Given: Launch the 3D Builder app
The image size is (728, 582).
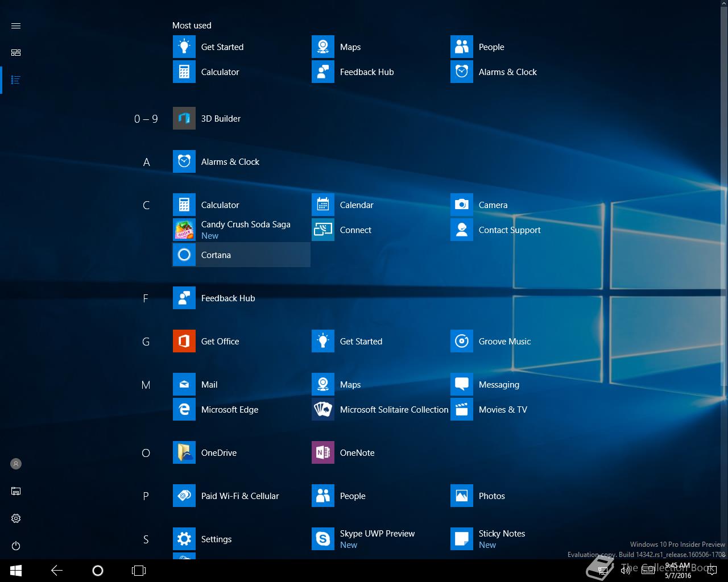Looking at the screenshot, I should (x=241, y=118).
